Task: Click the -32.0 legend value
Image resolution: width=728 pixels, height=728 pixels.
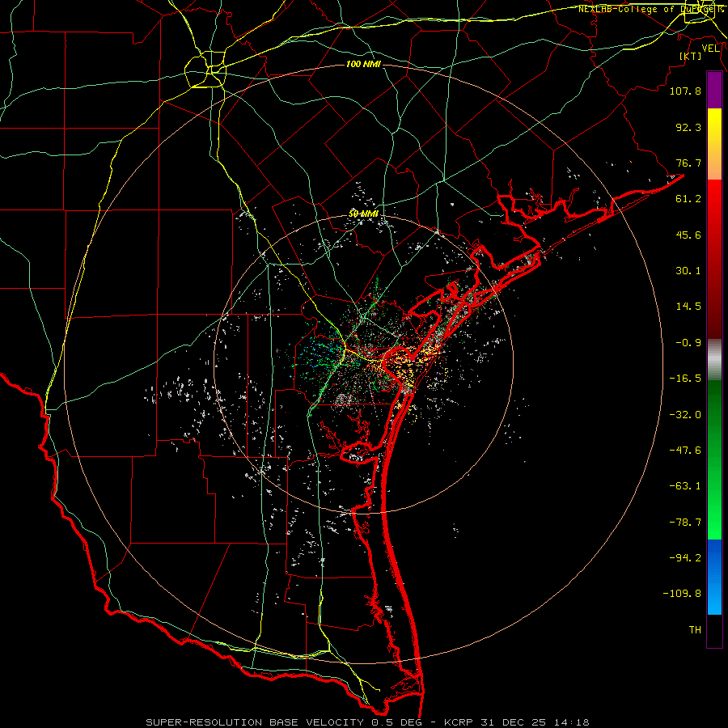Action: pos(685,415)
